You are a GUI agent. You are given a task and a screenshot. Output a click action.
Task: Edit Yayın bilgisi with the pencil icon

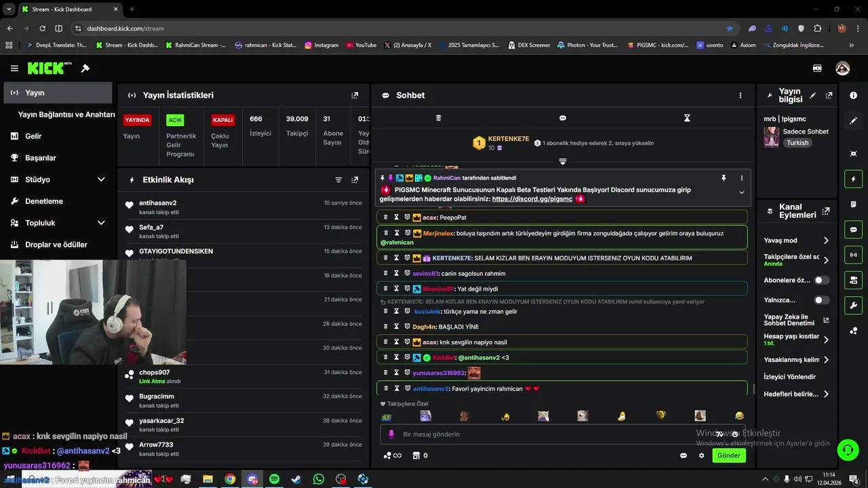pos(813,96)
